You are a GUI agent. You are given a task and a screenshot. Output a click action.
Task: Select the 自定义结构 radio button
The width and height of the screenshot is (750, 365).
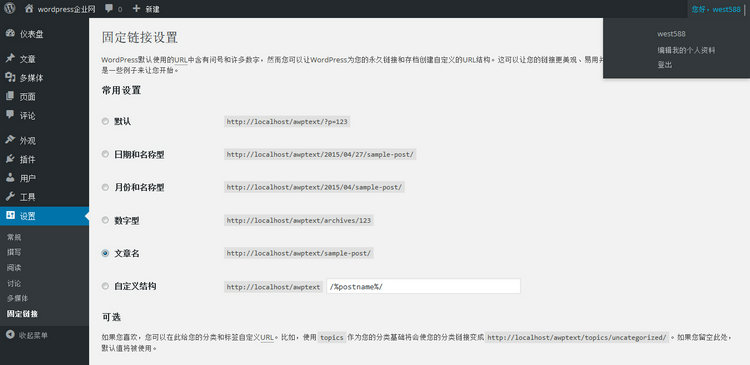105,286
